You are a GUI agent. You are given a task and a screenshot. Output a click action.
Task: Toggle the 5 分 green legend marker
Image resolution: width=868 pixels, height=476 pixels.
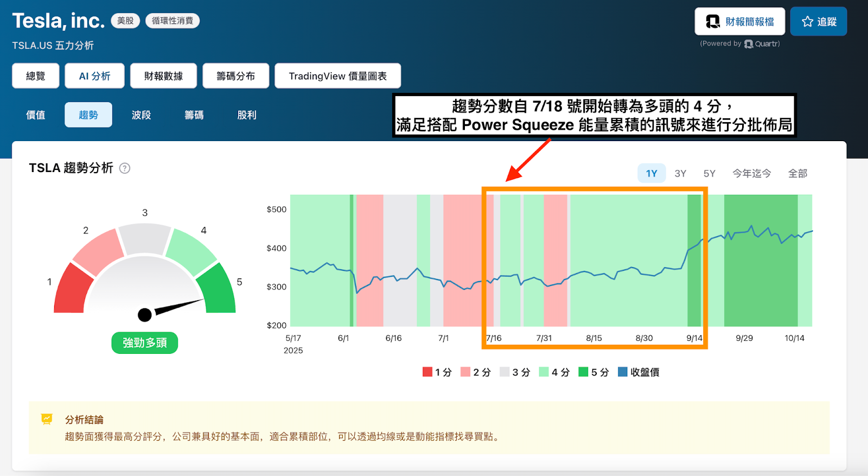click(583, 372)
